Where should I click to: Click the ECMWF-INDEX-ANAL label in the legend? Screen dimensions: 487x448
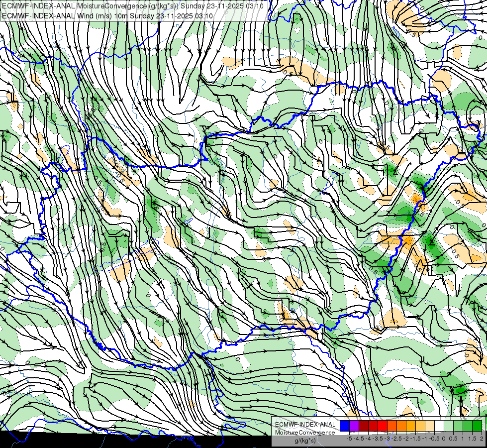[305, 425]
